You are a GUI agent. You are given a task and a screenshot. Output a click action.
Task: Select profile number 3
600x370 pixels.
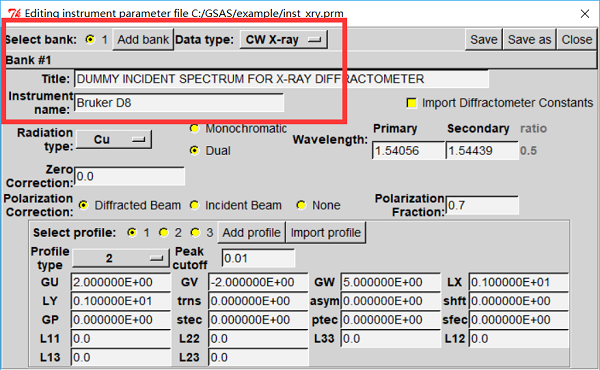195,233
